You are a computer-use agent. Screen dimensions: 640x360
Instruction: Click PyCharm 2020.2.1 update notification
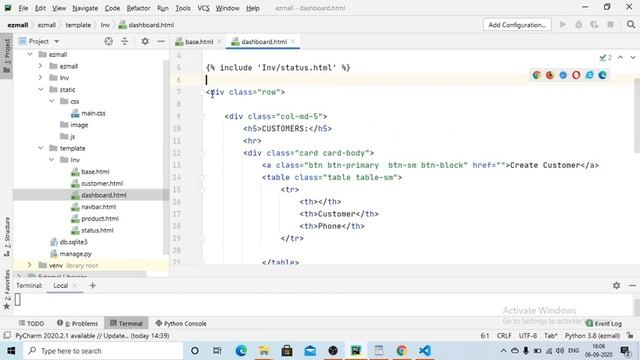(x=92, y=336)
